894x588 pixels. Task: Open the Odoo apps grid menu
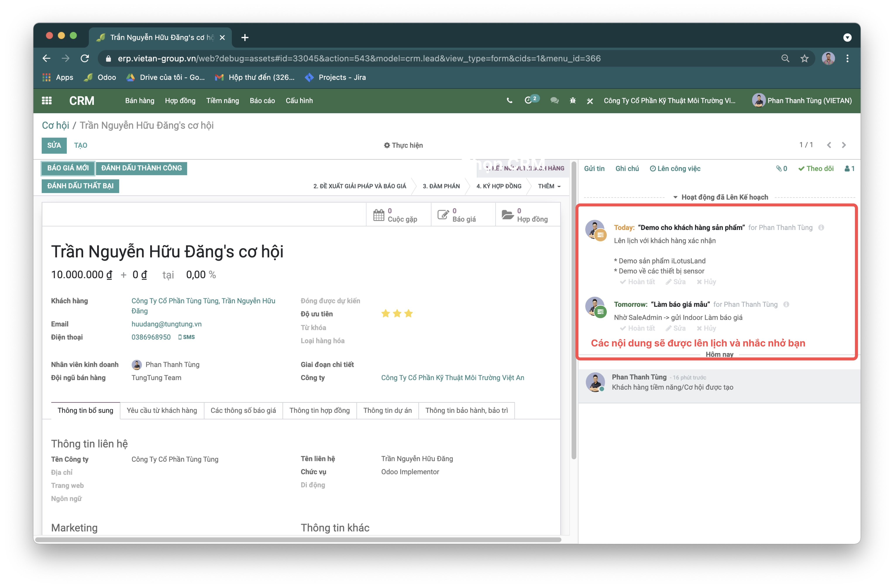pyautogui.click(x=46, y=101)
